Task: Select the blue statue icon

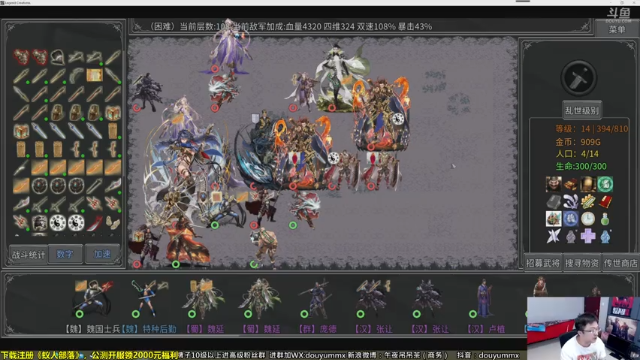Action: pos(605,236)
